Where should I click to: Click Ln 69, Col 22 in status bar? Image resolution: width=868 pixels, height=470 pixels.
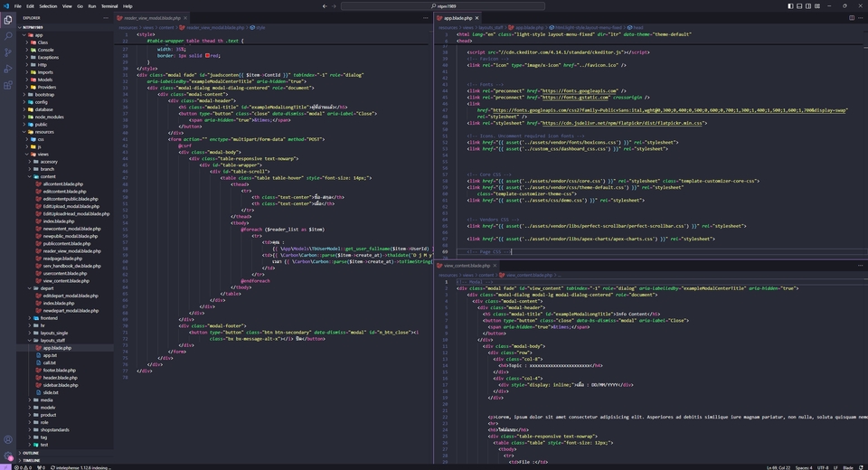778,467
